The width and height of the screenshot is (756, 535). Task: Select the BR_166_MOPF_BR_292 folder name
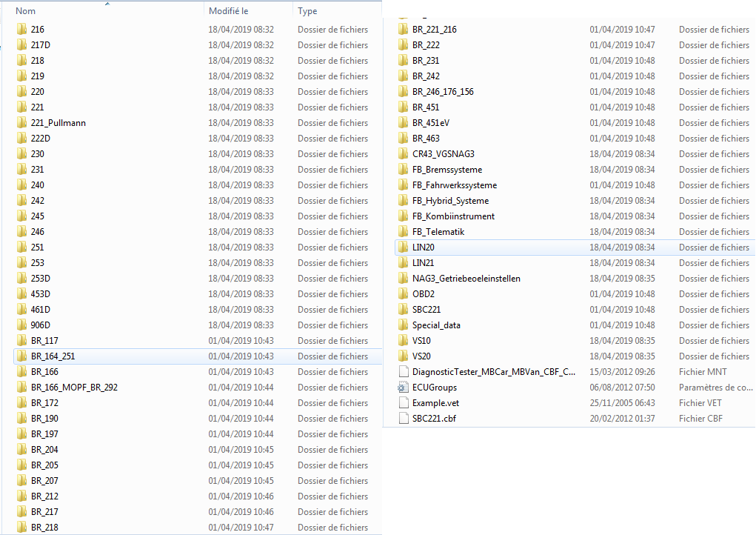(x=74, y=388)
